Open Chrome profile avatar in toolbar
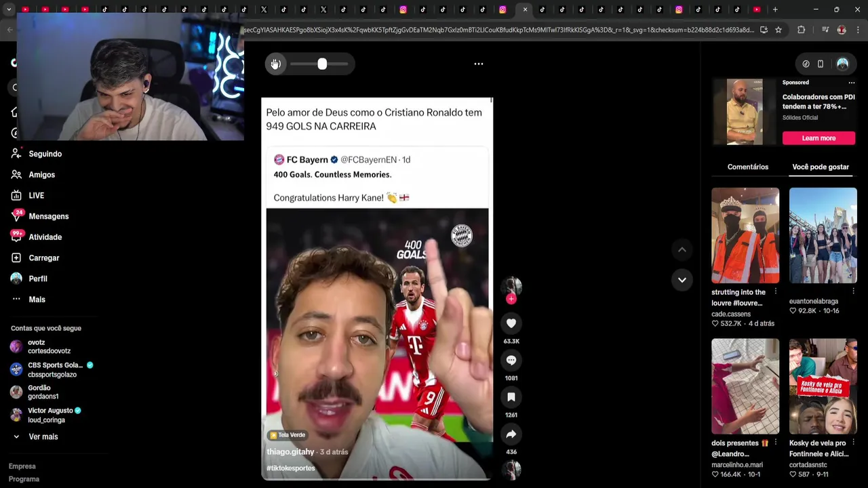Screen dimensions: 868x488 842,30
